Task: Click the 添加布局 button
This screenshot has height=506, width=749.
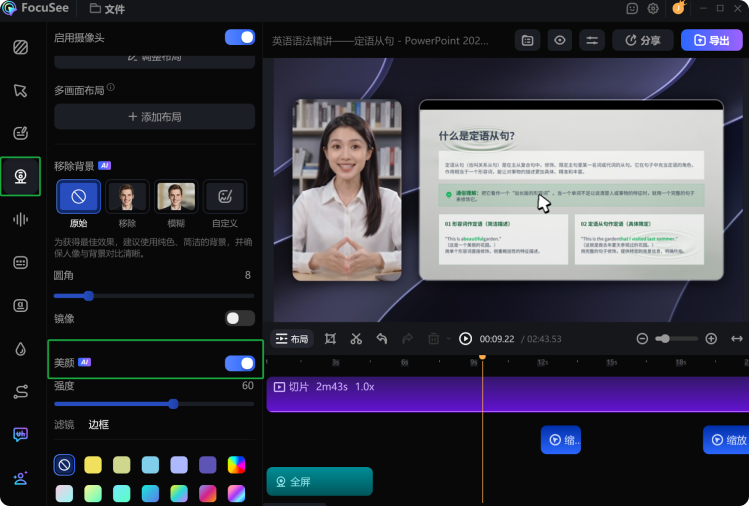Action: click(x=154, y=117)
